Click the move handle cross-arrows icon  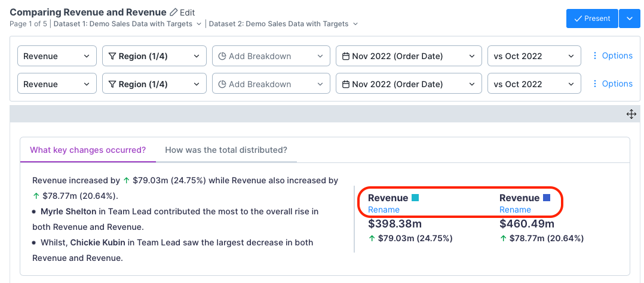631,114
